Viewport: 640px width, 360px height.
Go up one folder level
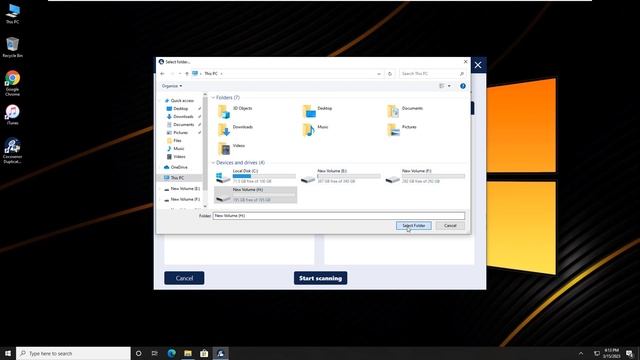(x=187, y=73)
